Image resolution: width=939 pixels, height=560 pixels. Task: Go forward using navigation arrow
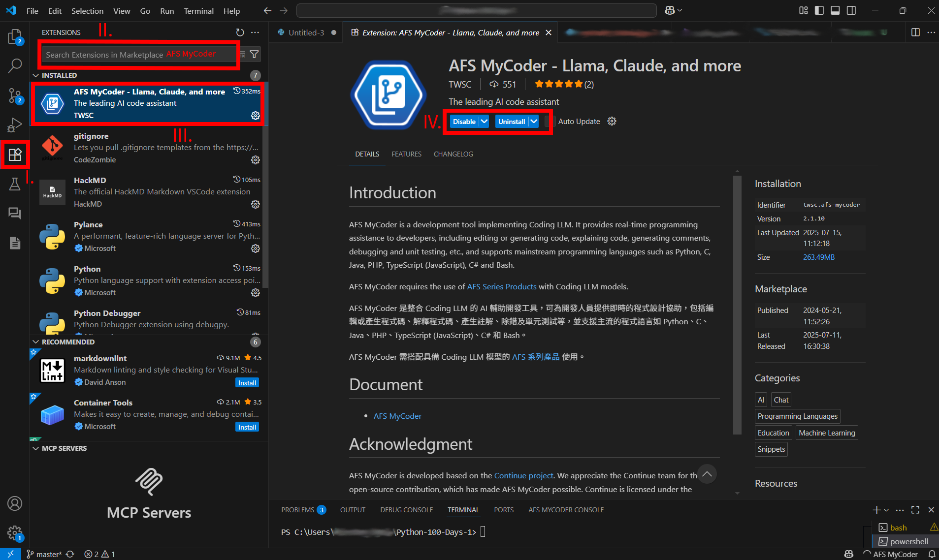click(x=284, y=11)
